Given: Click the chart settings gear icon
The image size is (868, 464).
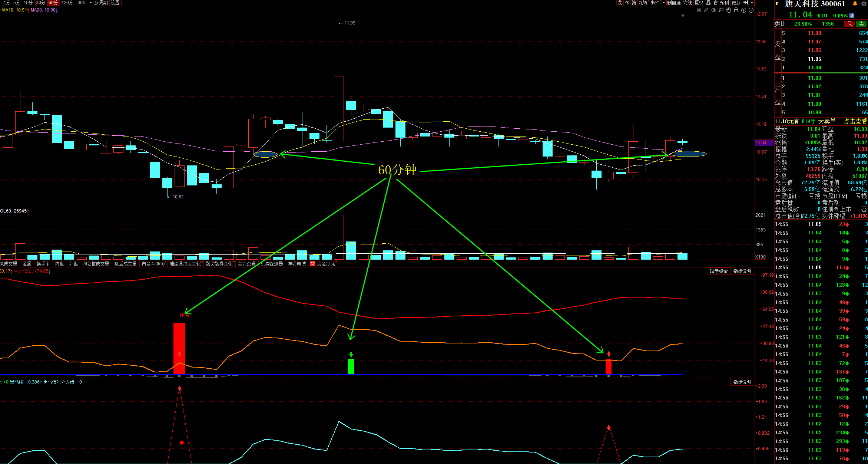Looking at the screenshot, I should [x=699, y=10].
